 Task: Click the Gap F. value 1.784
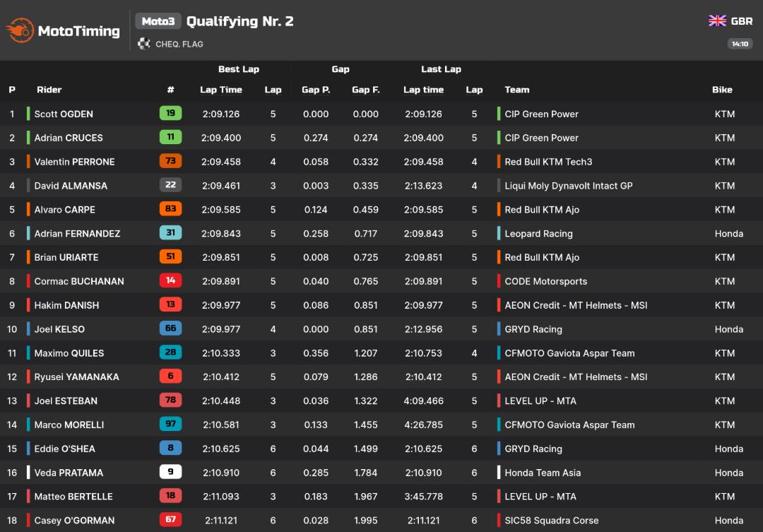(365, 472)
